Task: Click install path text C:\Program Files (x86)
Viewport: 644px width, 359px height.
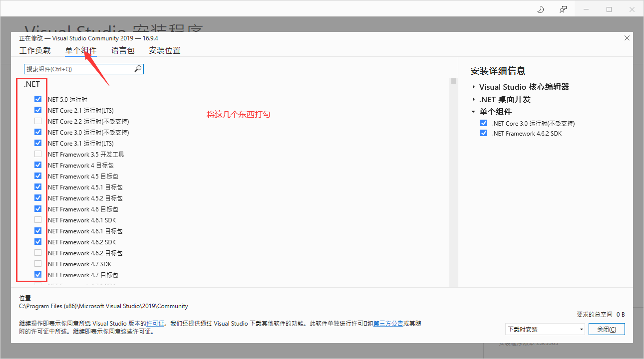Action: tap(103, 306)
